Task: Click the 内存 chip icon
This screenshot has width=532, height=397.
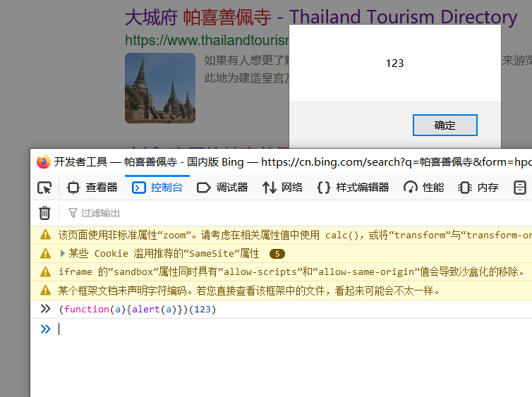Action: [x=465, y=188]
